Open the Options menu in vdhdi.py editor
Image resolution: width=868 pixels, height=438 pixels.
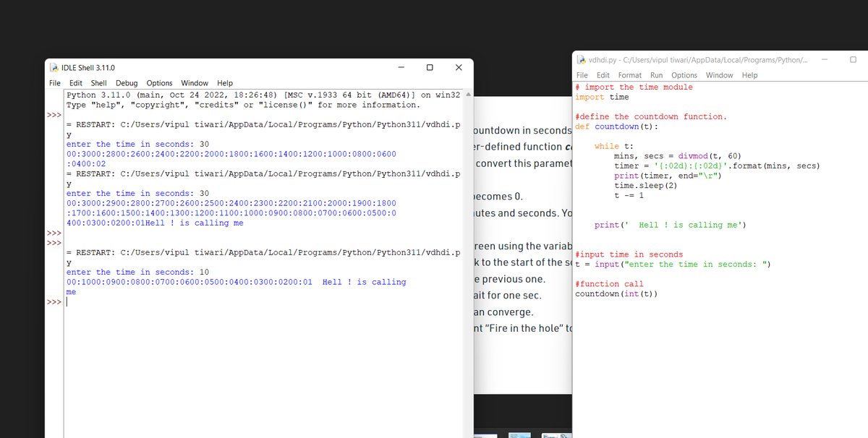pos(684,75)
